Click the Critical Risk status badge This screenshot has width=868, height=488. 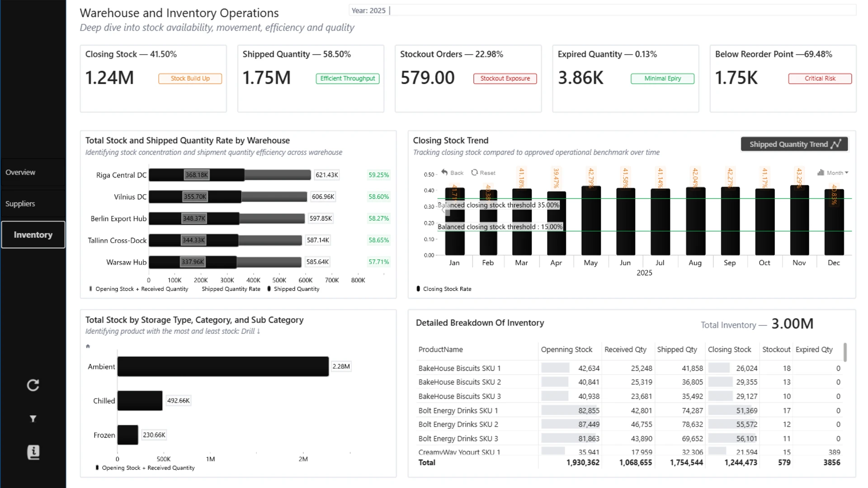(x=820, y=79)
